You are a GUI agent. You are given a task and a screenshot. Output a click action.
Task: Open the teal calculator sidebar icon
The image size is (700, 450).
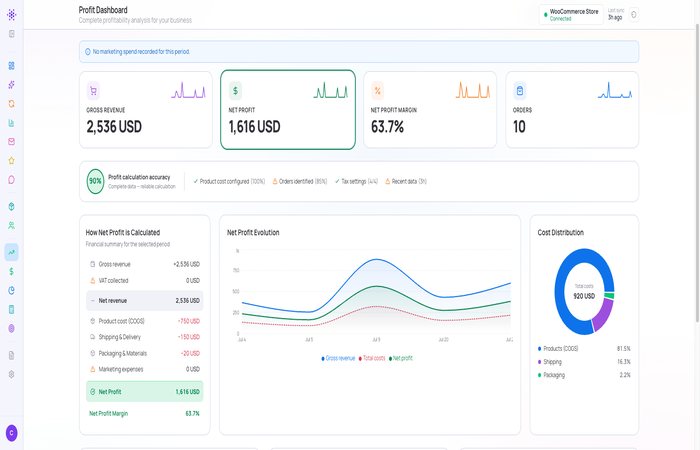[x=12, y=309]
